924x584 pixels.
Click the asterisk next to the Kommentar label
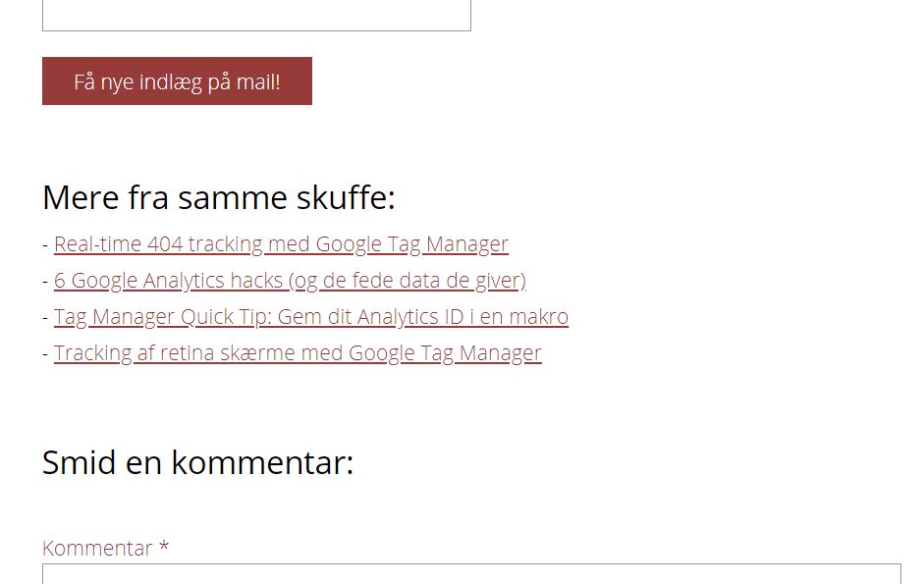[164, 547]
